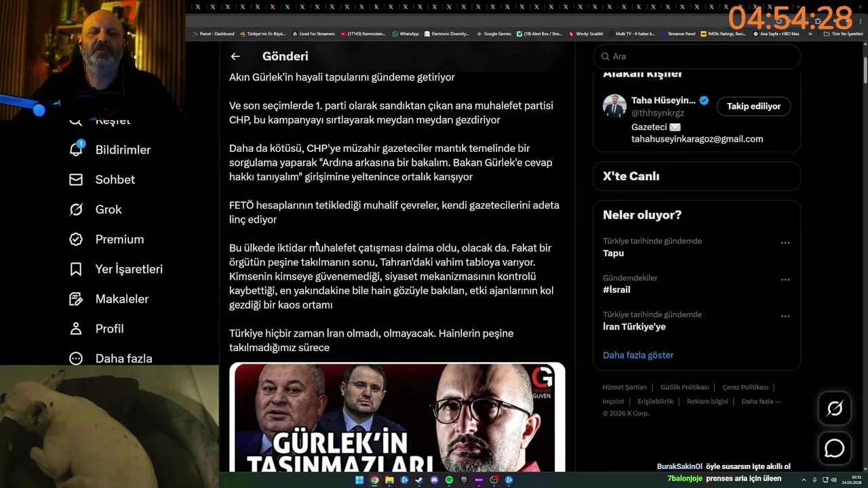Open Erişilebilirlik footer link
Viewport: 868px width, 488px height.
point(656,401)
